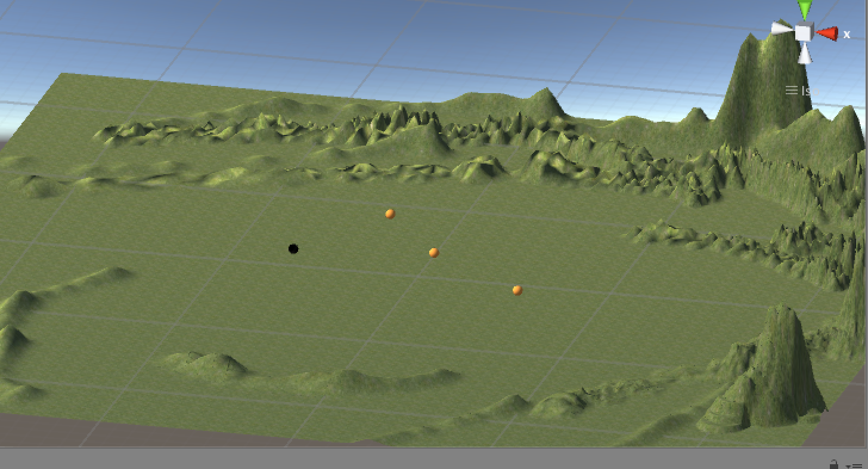Click the green Y-axis cone on the gizmo

(x=804, y=10)
